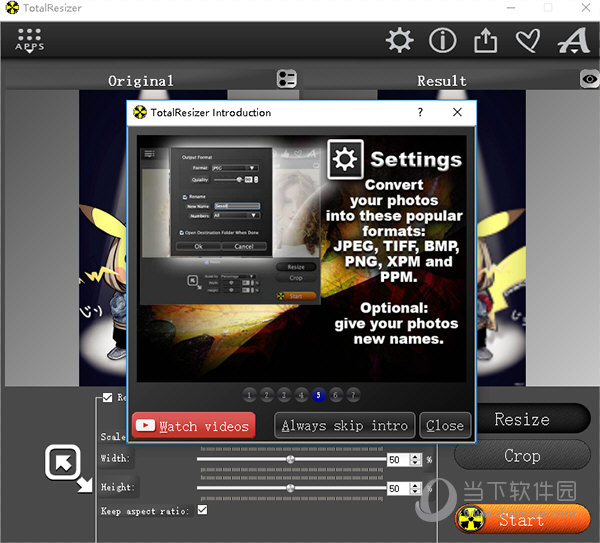Viewport: 600px width, 543px height.
Task: Click the Height: label
Action: point(117,487)
